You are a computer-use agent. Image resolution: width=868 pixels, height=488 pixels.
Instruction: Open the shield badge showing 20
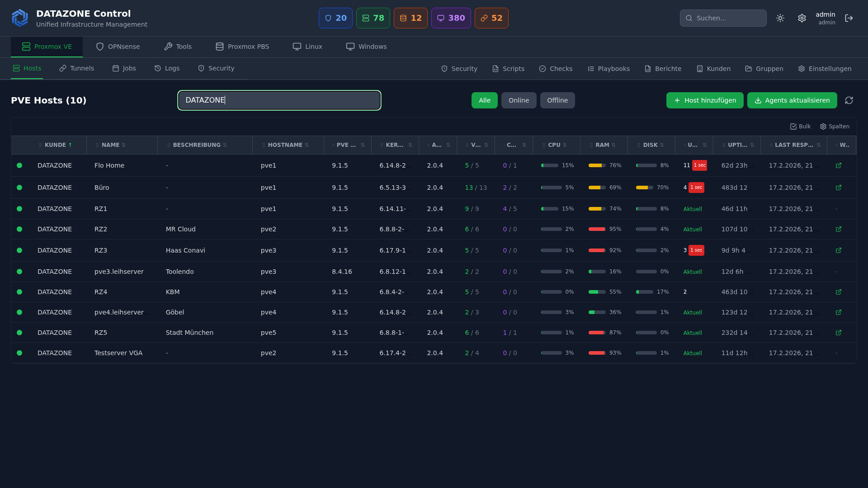click(x=335, y=18)
